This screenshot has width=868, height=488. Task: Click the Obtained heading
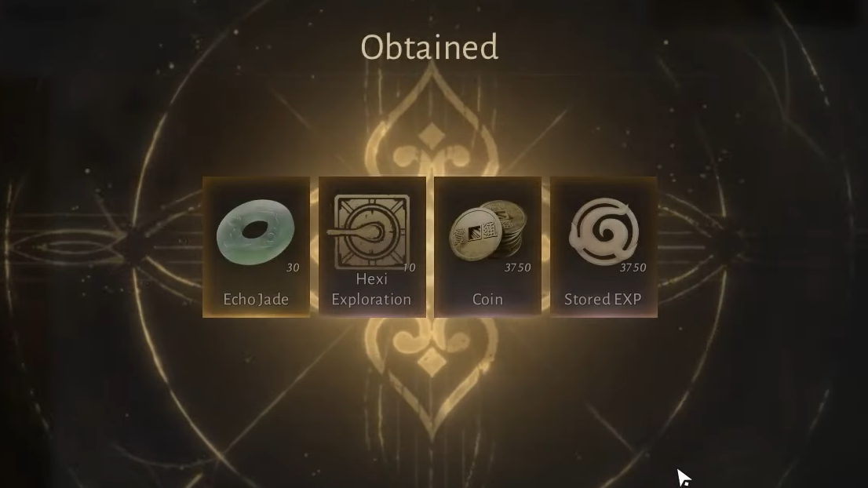[x=429, y=47]
